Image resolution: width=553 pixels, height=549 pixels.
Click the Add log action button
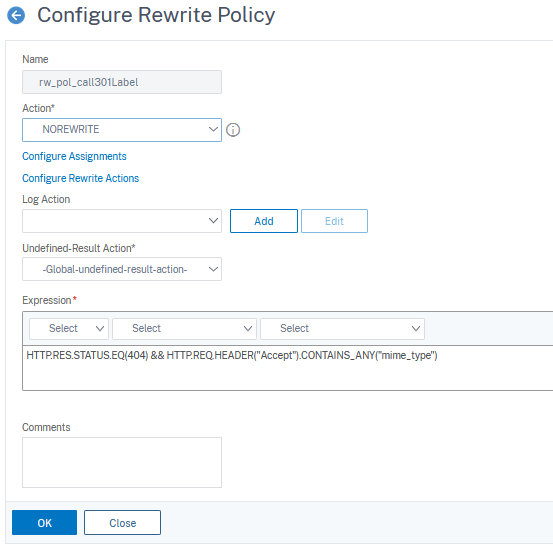(264, 221)
